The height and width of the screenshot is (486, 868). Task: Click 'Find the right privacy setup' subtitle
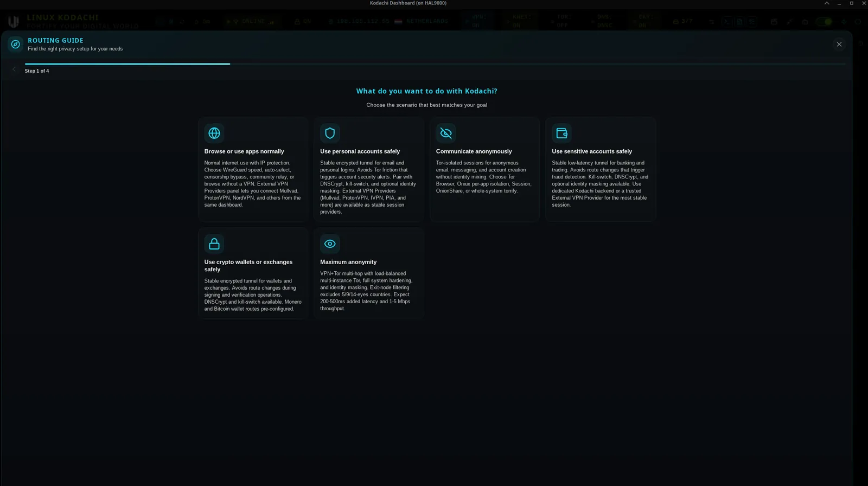[75, 49]
